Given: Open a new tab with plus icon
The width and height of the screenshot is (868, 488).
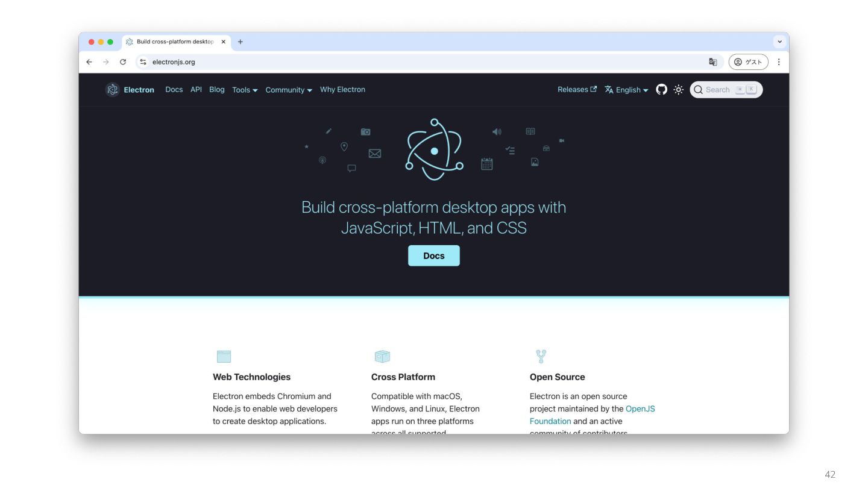Looking at the screenshot, I should pyautogui.click(x=241, y=42).
